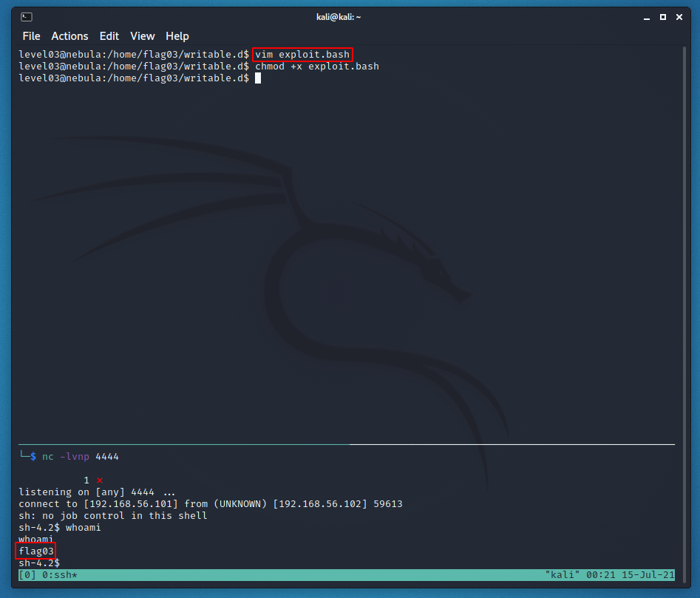
Task: Minimize the kali terminal window
Action: (647, 18)
